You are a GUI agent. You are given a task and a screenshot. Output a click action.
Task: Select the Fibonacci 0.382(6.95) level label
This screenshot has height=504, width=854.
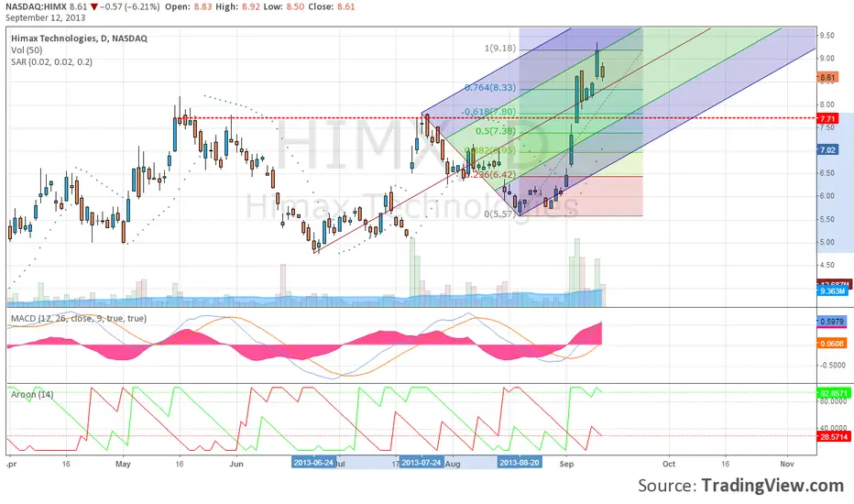click(x=490, y=150)
